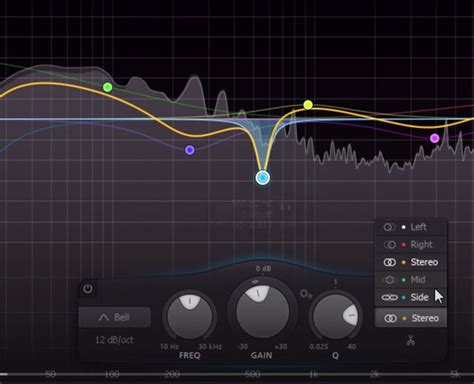Click the 2k frequency scale label
The image size is (474, 384).
pyautogui.click(x=374, y=374)
